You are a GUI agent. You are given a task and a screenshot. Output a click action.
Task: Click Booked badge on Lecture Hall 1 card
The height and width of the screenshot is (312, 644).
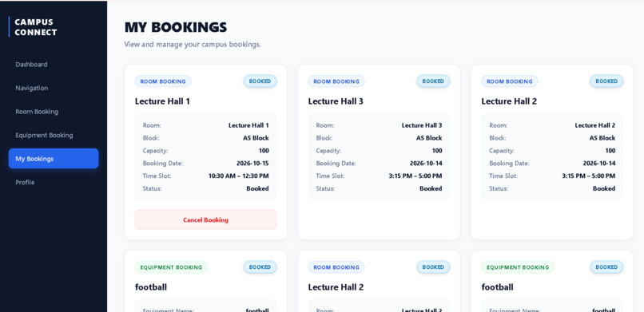pos(260,81)
